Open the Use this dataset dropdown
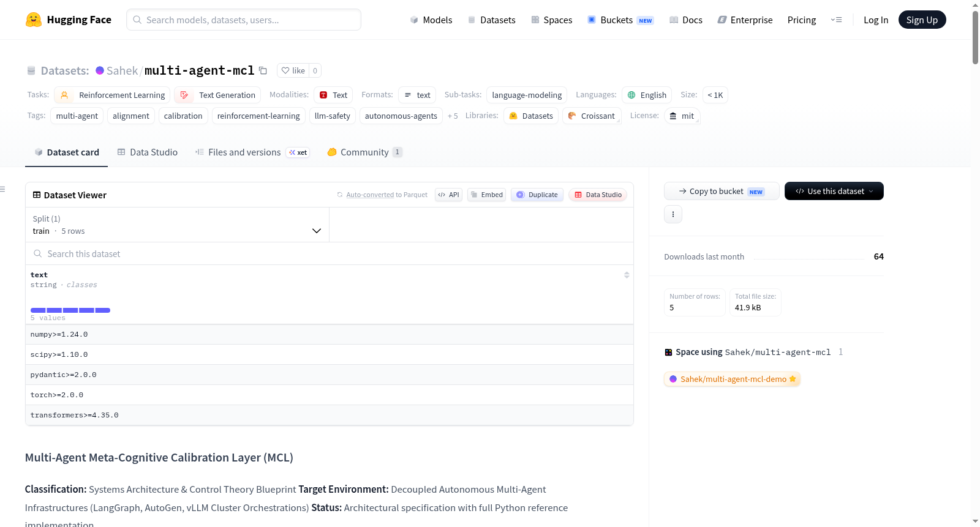This screenshot has width=980, height=527. point(834,191)
